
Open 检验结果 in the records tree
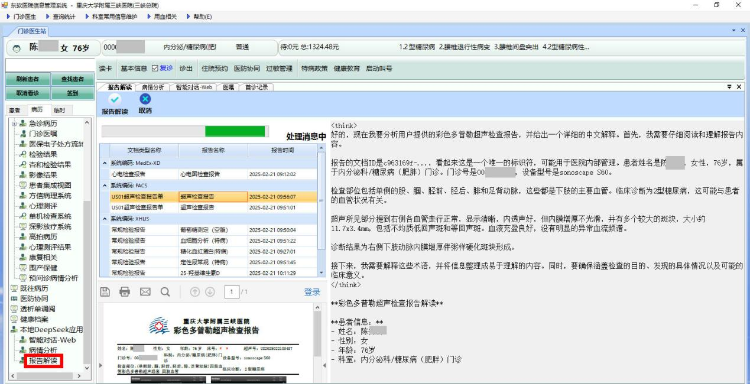click(x=43, y=154)
